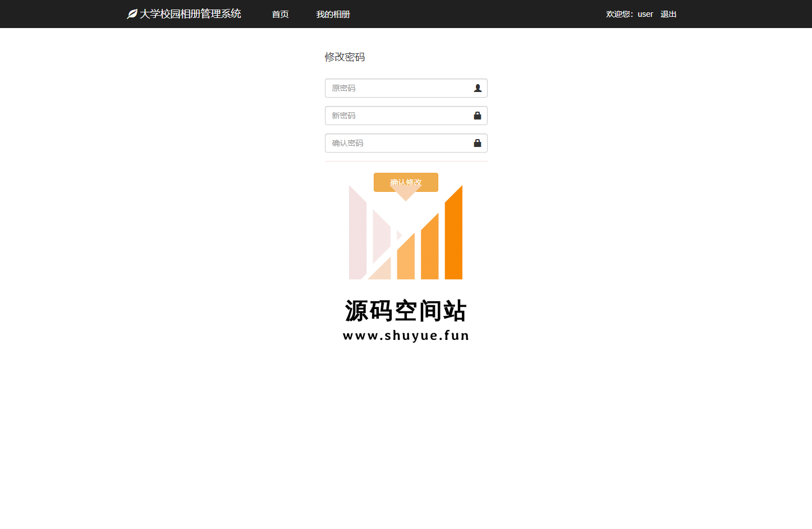Click the 欢迎您: greeting text
This screenshot has height=529, width=812.
click(620, 14)
